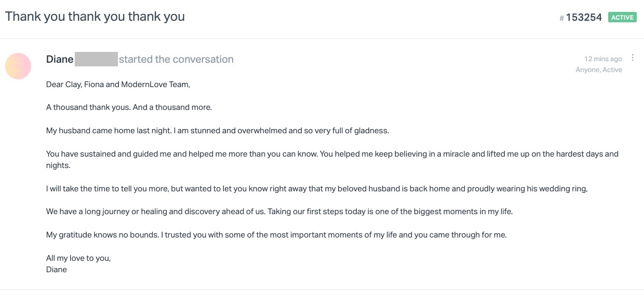The image size is (644, 307).
Task: Click the hash symbol before the ticket number
Action: pyautogui.click(x=561, y=18)
